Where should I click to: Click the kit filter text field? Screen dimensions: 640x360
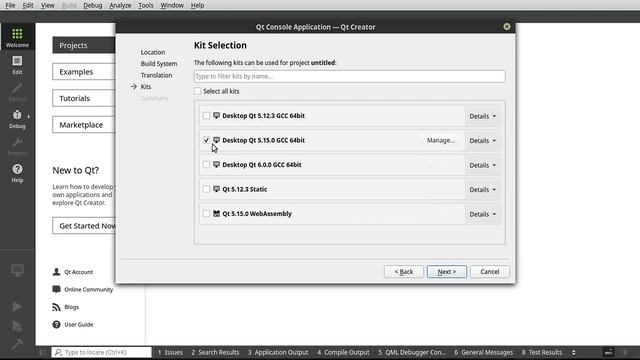pos(349,76)
